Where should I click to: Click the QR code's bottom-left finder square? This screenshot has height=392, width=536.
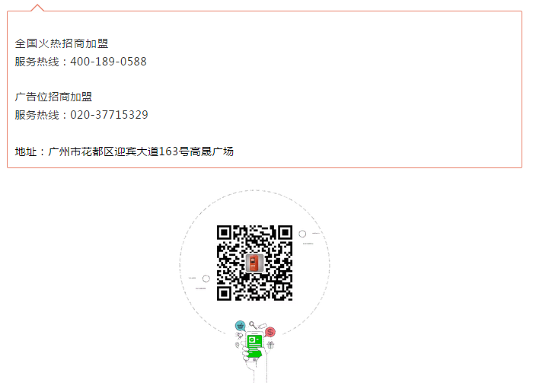pyautogui.click(x=225, y=293)
